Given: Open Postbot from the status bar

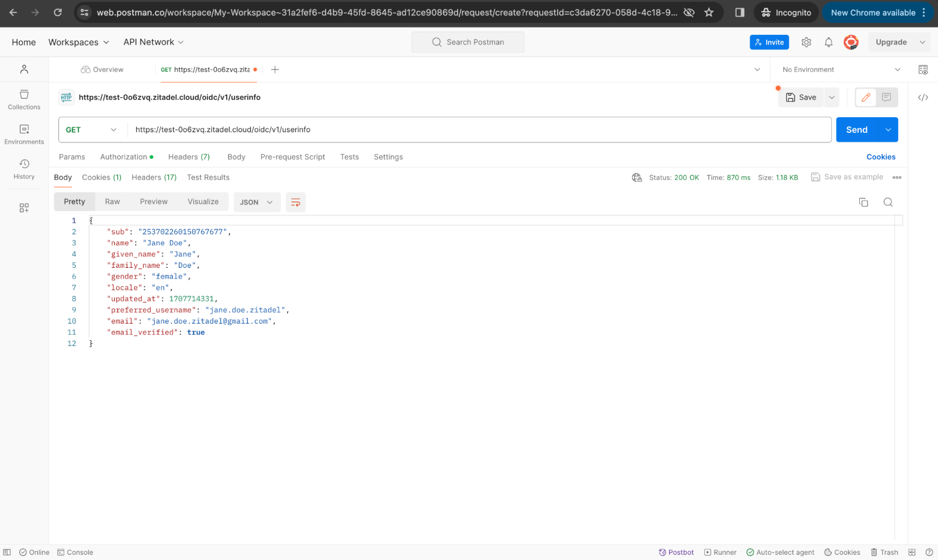Looking at the screenshot, I should click(676, 552).
